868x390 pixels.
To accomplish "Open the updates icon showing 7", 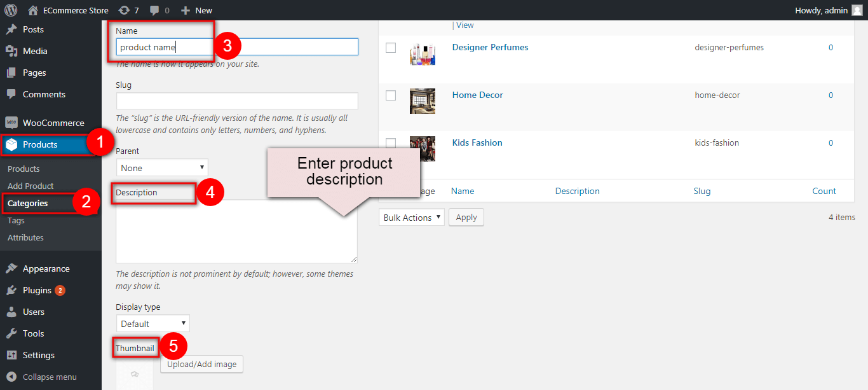I will click(124, 10).
